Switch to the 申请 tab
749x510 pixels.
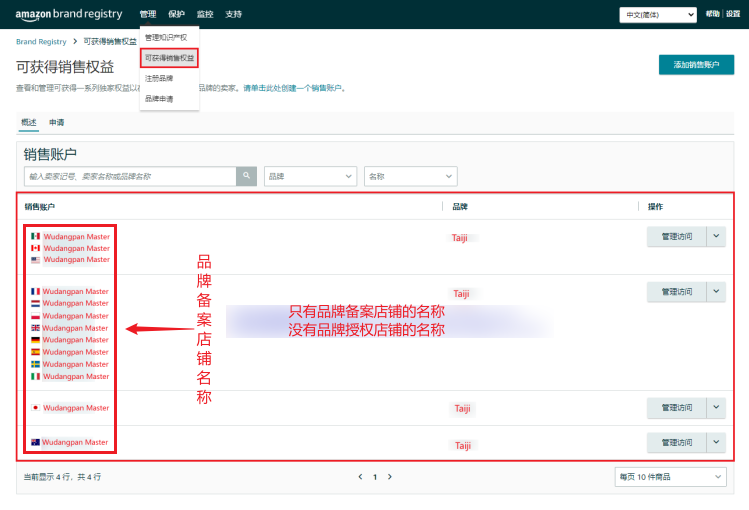pos(57,122)
